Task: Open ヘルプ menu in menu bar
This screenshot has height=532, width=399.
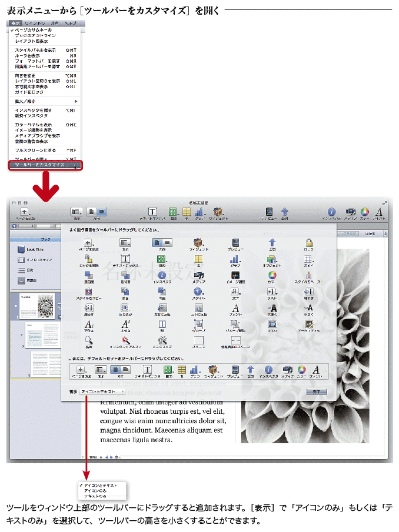Action: [x=70, y=23]
